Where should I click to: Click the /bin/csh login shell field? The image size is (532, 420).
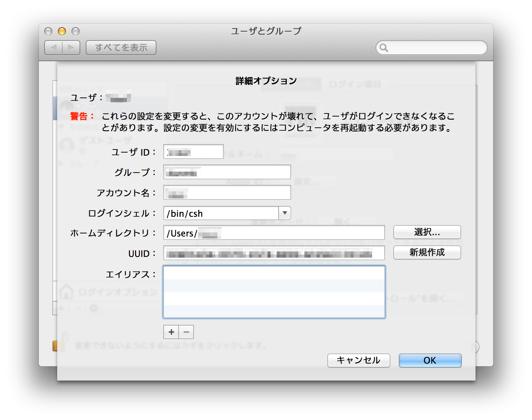pos(221,213)
